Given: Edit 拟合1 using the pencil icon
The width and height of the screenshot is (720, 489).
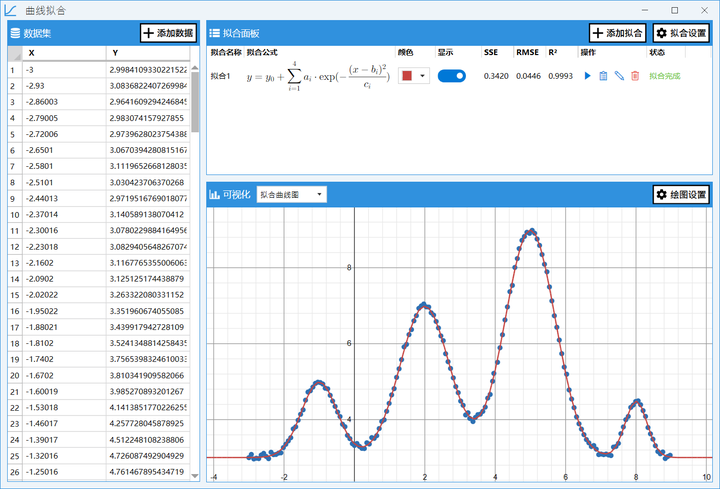Looking at the screenshot, I should pyautogui.click(x=619, y=76).
